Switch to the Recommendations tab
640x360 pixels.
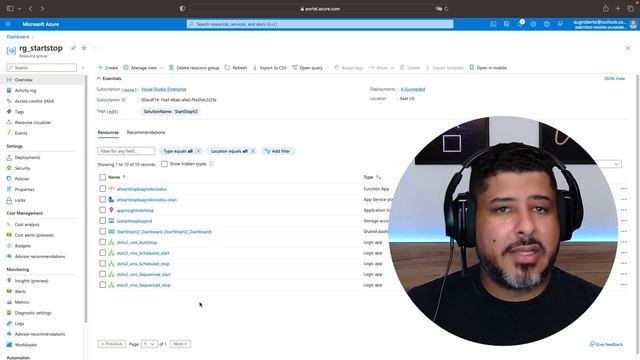click(x=146, y=132)
